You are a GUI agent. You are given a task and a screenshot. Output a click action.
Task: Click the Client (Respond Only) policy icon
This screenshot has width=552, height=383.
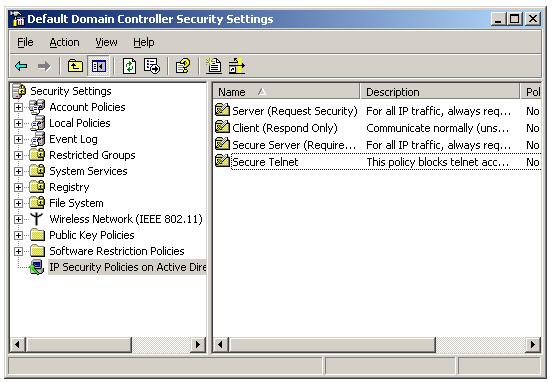222,127
